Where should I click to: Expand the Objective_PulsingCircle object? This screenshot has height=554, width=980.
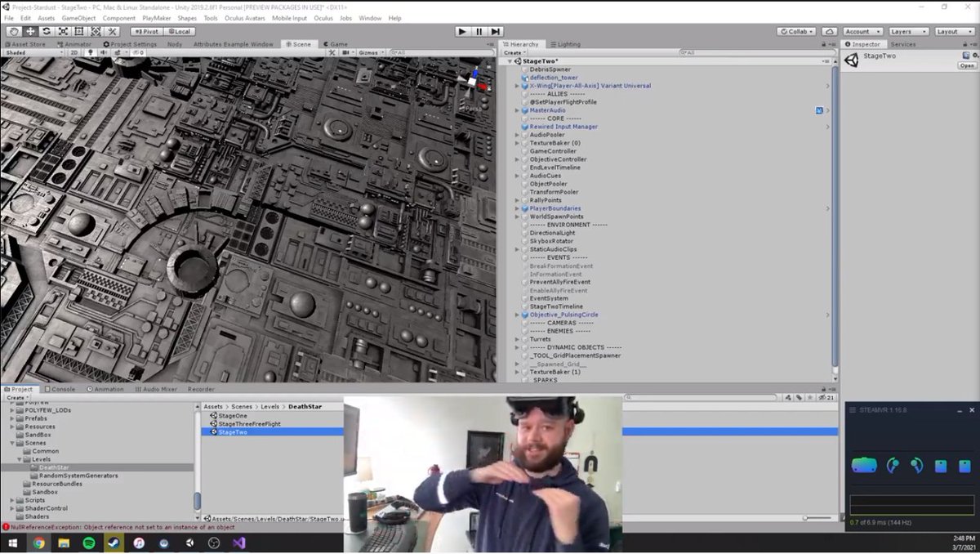point(517,315)
